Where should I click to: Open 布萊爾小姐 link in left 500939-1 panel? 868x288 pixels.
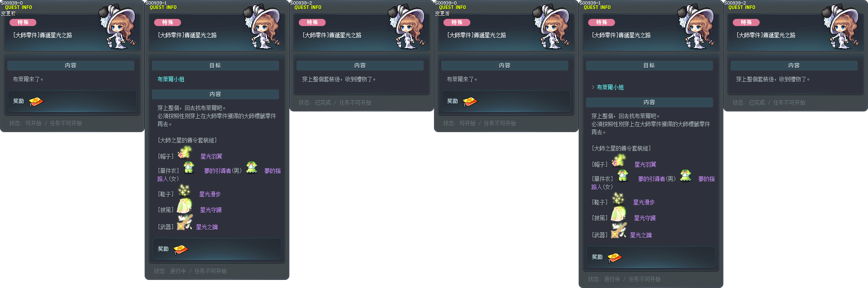(171, 79)
